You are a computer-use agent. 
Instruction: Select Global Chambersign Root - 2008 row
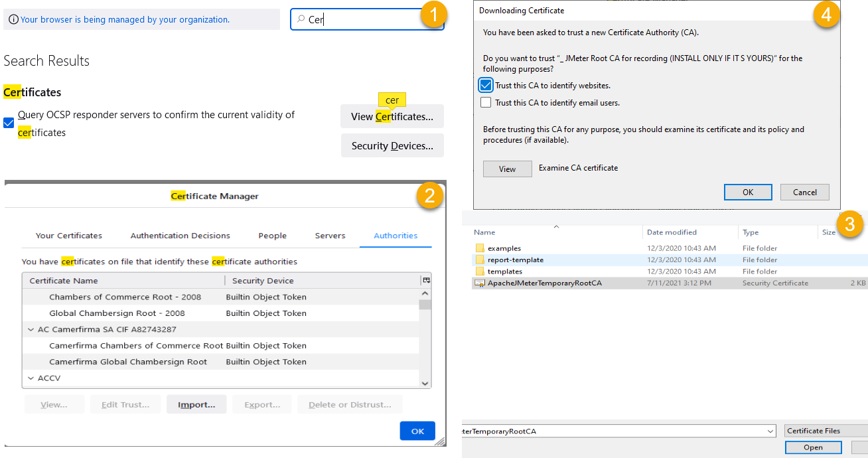tap(220, 313)
